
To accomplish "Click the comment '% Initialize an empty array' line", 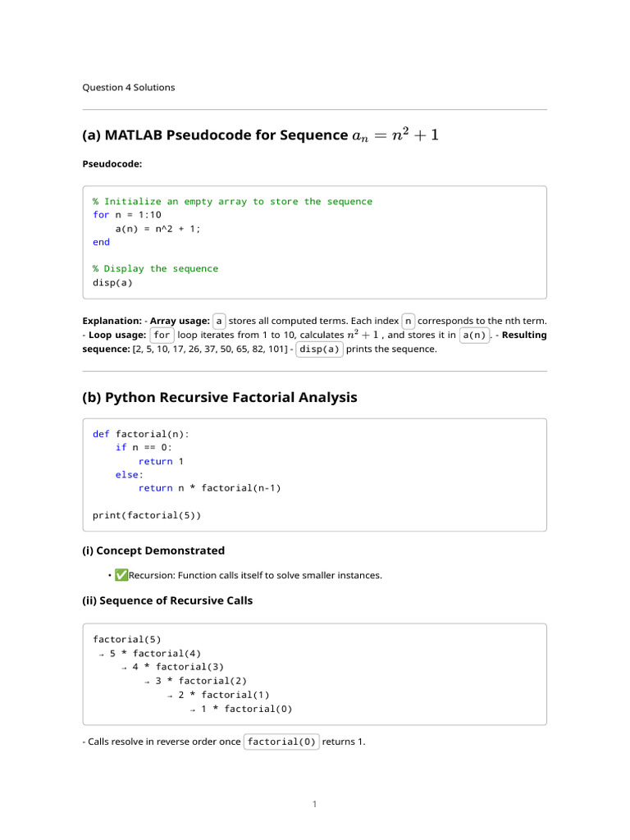I will pos(232,202).
